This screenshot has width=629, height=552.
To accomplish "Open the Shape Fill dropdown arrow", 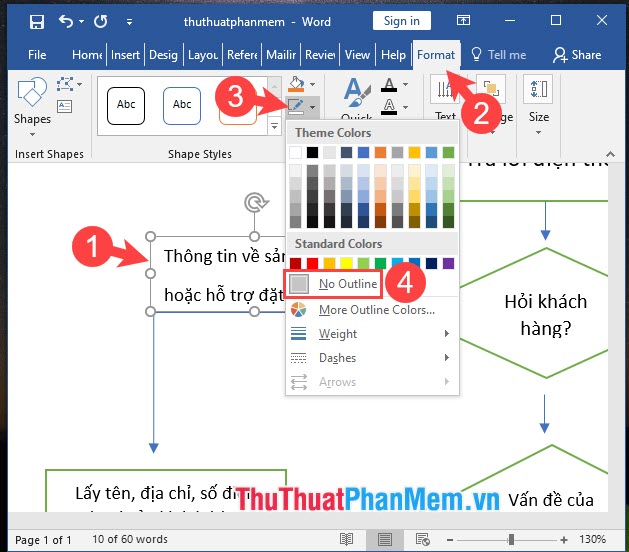I will pos(312,85).
